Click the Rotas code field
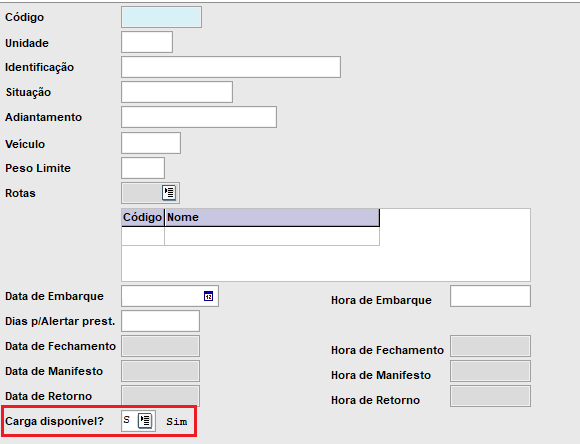This screenshot has width=580, height=444. tap(142, 193)
